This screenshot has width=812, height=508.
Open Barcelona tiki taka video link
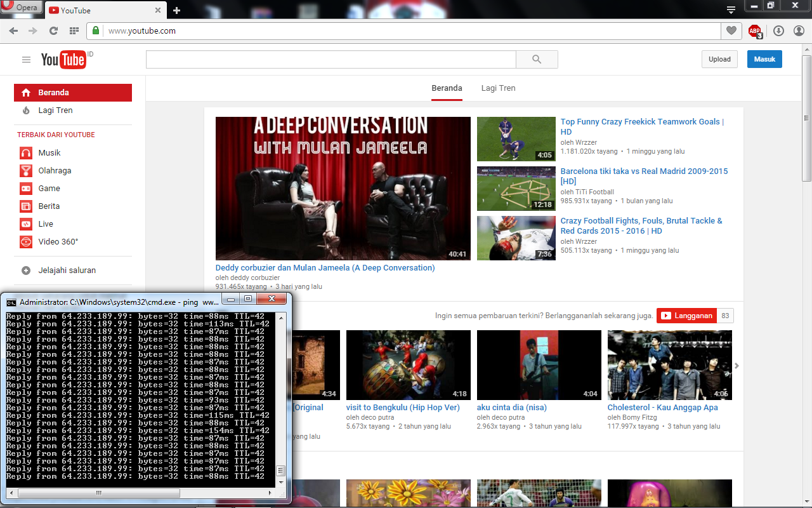[644, 176]
